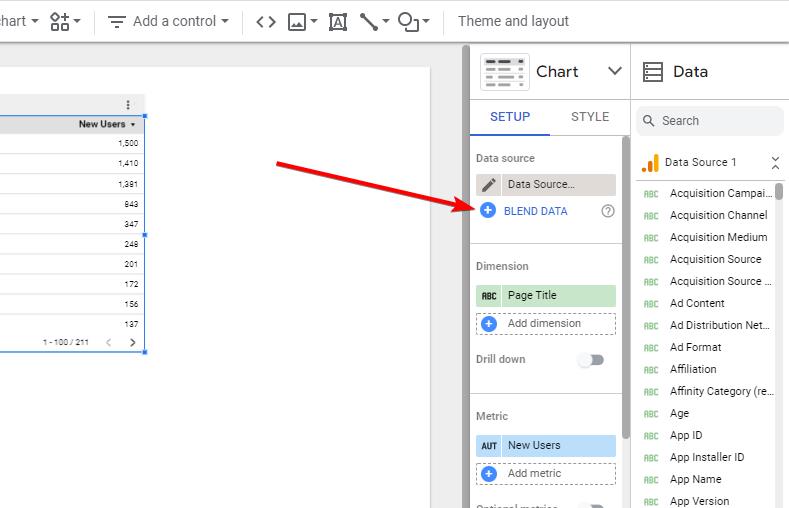Click the setup panel scrollbar
The image size is (789, 508).
[x=625, y=287]
